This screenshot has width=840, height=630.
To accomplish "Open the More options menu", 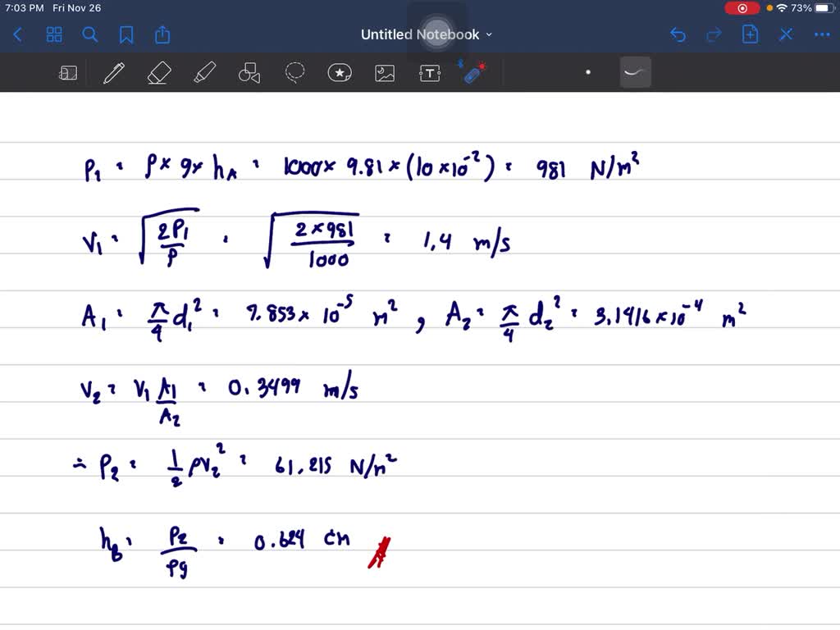I will tap(821, 34).
